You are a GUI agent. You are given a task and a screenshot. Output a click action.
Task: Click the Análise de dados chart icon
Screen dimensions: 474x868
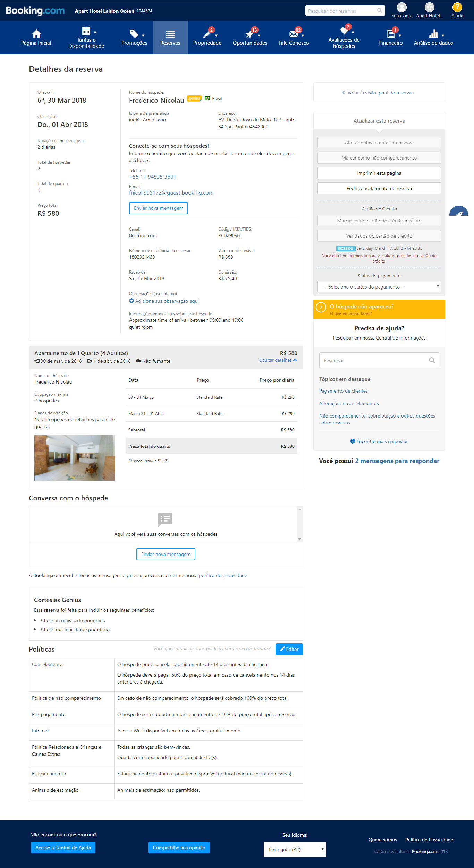tap(433, 34)
